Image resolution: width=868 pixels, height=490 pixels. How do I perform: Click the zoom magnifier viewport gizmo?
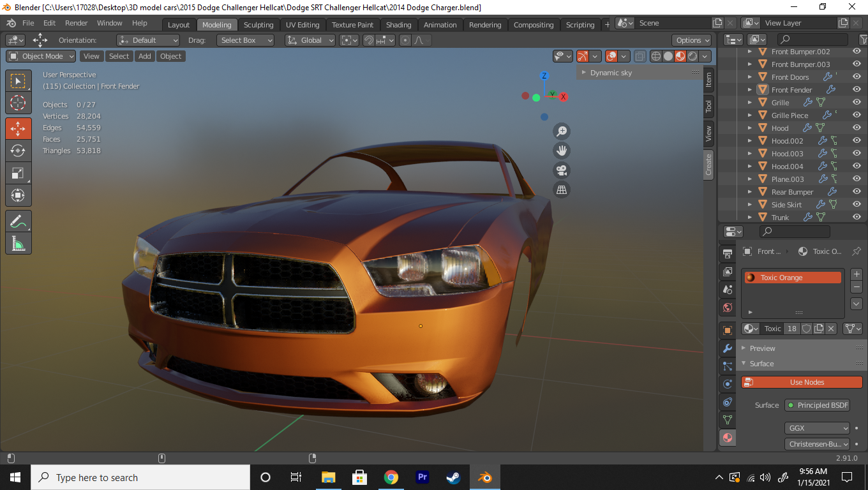562,131
